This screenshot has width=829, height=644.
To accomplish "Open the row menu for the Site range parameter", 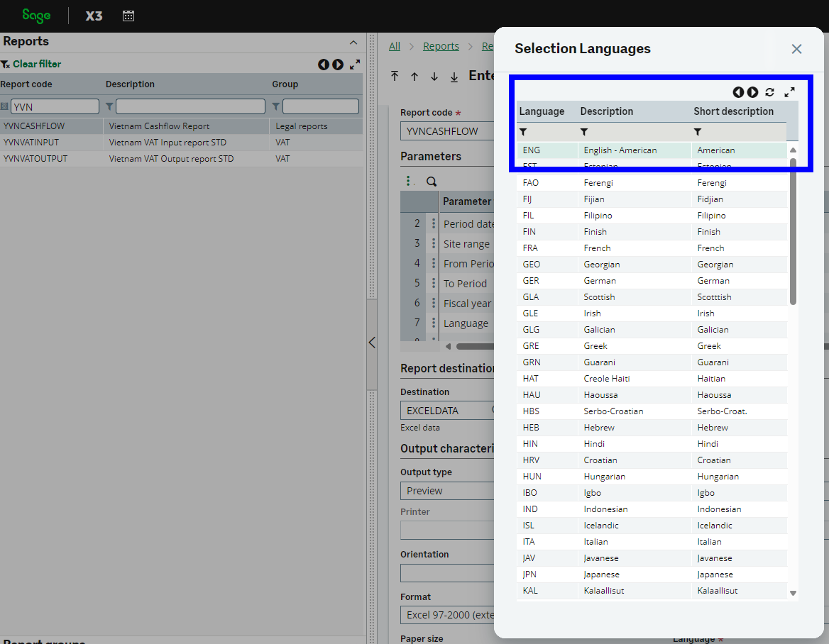I will click(434, 243).
